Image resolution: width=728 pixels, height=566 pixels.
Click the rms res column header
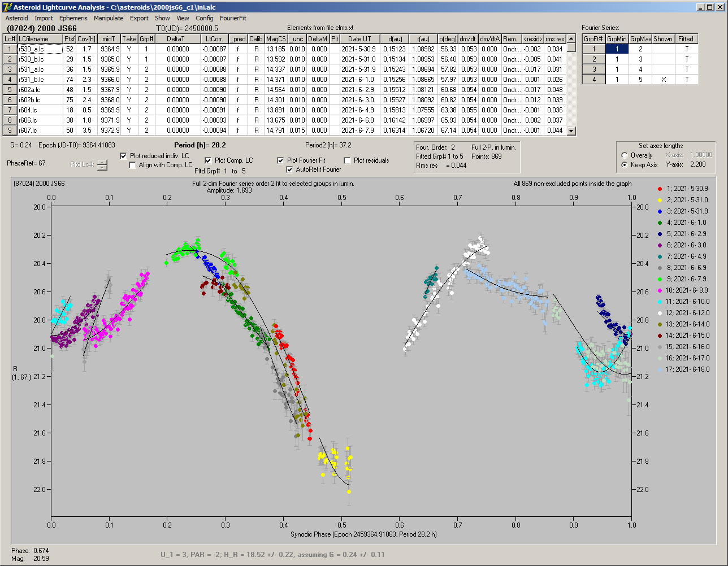[555, 39]
